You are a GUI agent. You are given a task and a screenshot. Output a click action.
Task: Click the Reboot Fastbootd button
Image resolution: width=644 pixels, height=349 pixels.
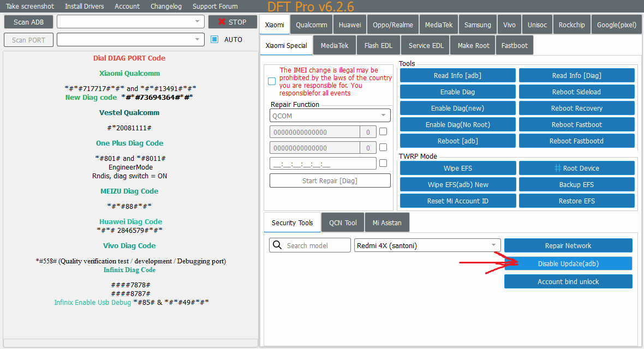click(x=577, y=141)
